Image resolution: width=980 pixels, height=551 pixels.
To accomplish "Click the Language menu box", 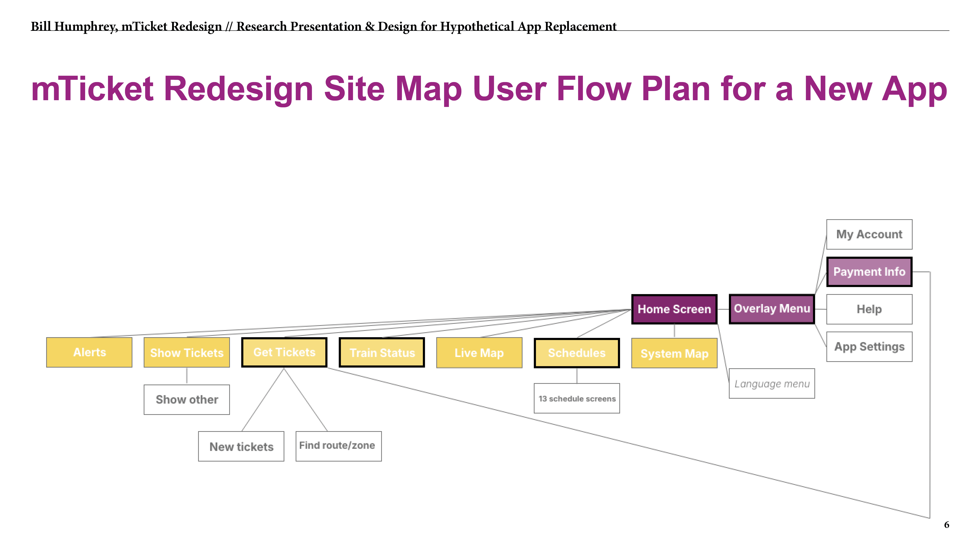I will tap(772, 383).
